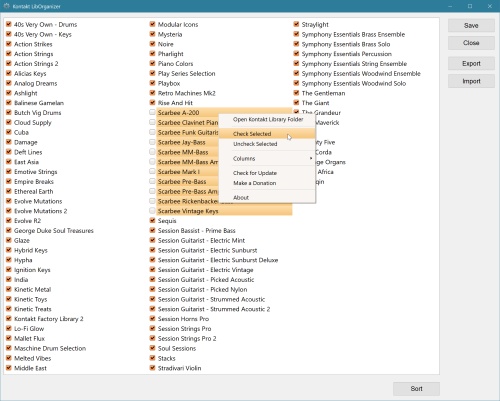This screenshot has width=500, height=401.
Task: Select Middle East entry
Action: coord(30,368)
